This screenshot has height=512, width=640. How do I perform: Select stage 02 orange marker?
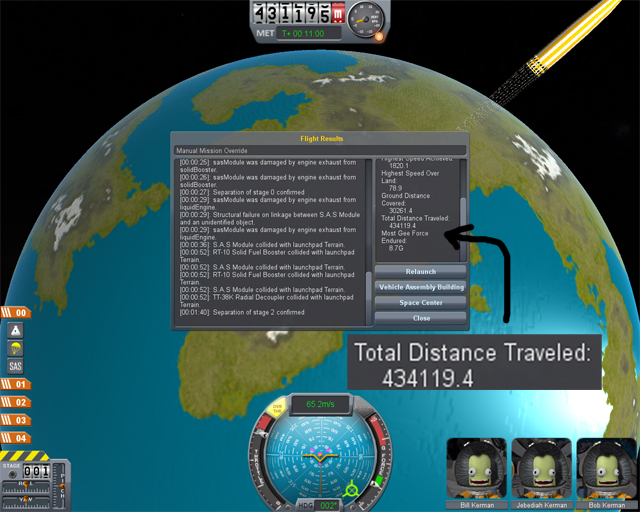(18, 402)
